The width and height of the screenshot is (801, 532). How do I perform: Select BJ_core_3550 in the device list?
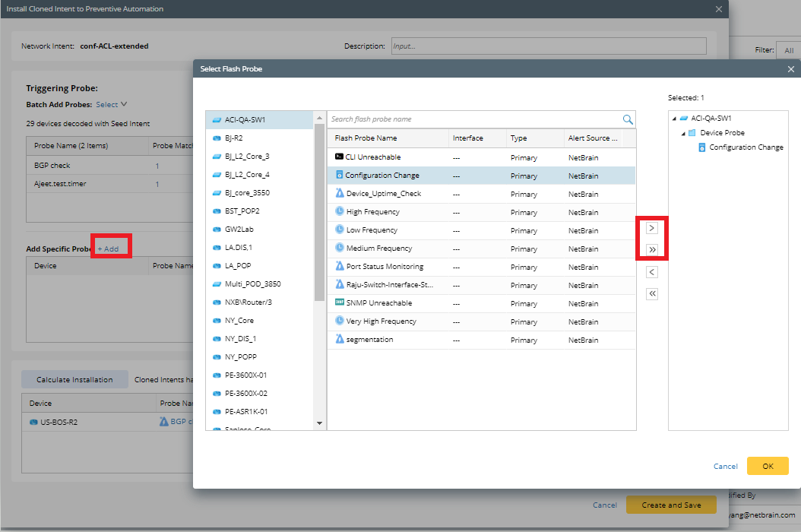coord(259,193)
